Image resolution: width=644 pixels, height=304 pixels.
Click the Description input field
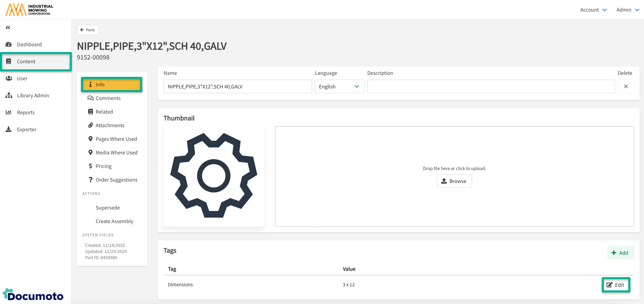(490, 86)
